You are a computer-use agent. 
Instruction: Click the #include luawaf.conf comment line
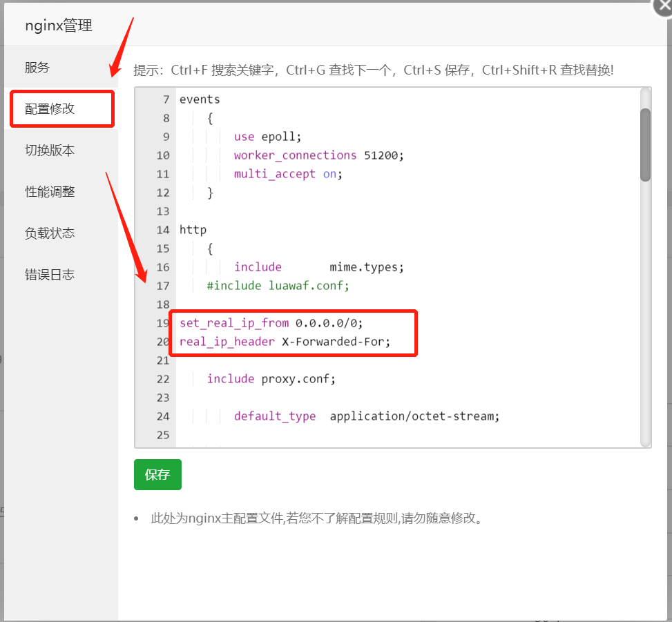278,286
